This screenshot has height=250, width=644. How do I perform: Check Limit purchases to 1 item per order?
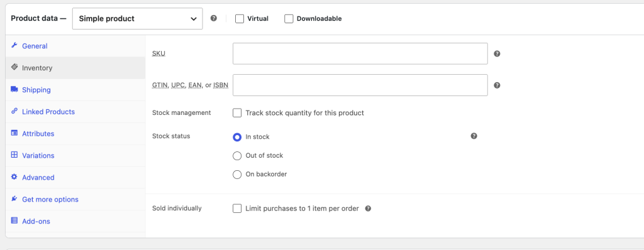(237, 209)
